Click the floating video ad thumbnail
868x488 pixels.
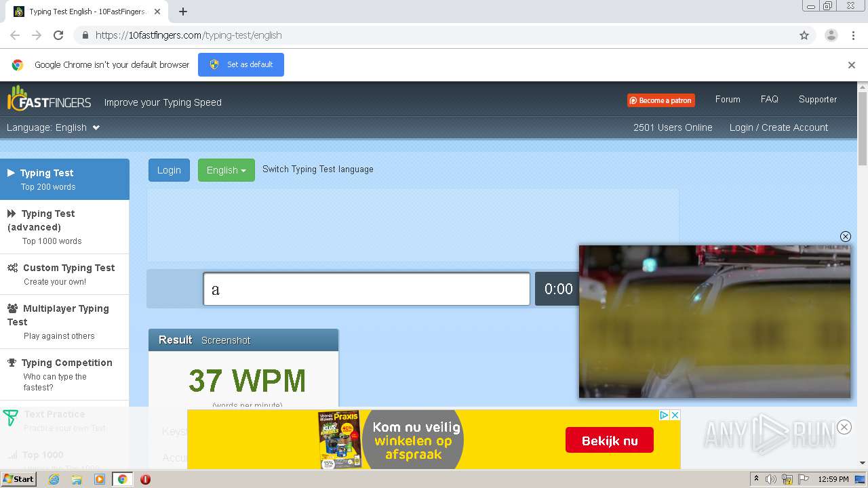pos(715,322)
